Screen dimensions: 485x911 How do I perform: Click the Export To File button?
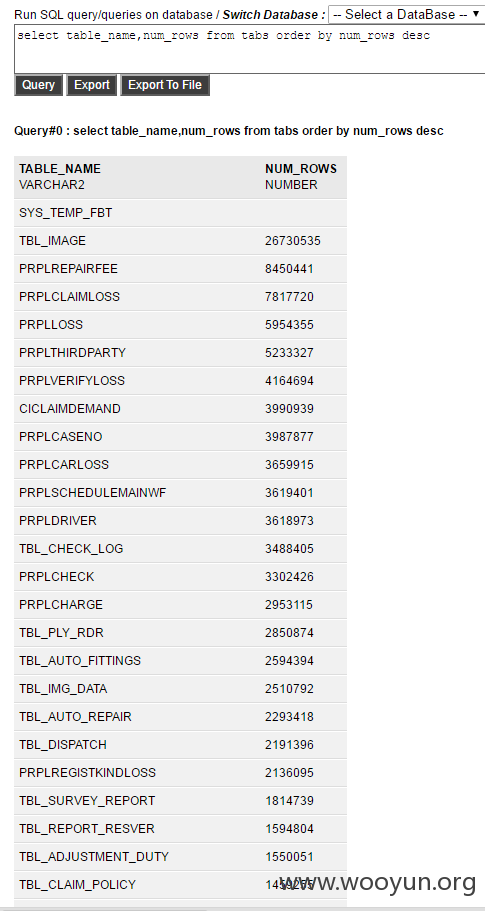[x=165, y=85]
